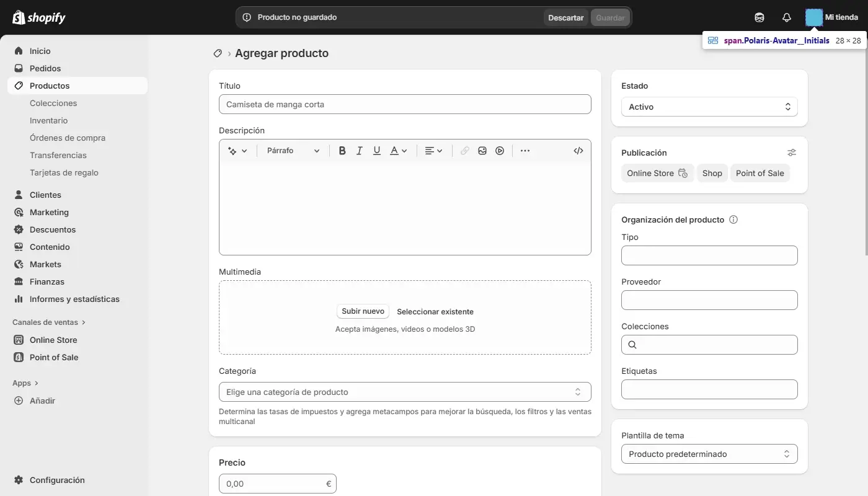Image resolution: width=868 pixels, height=496 pixels.
Task: Open Configuración from the bottom sidebar
Action: click(56, 479)
